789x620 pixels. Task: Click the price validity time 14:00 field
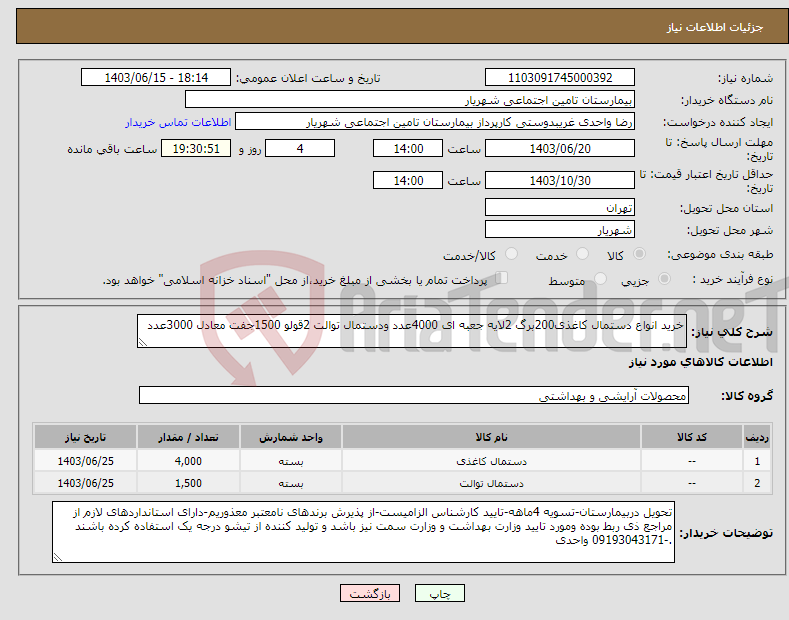coord(408,180)
